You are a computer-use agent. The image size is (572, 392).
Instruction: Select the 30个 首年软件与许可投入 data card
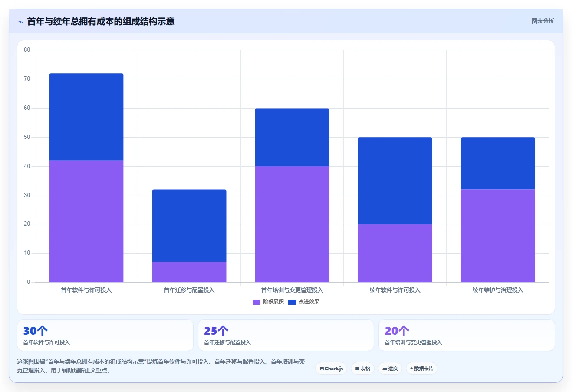(105, 335)
